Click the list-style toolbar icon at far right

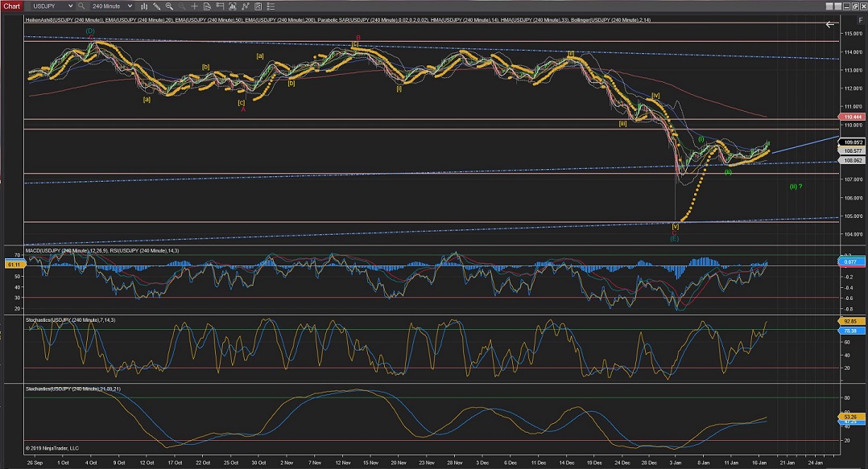point(271,6)
